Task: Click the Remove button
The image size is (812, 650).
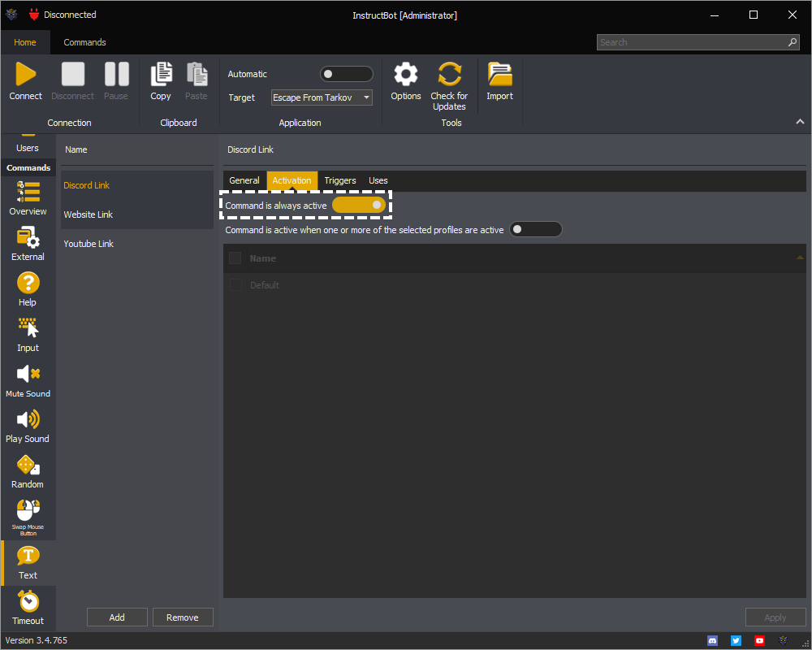Action: (182, 617)
